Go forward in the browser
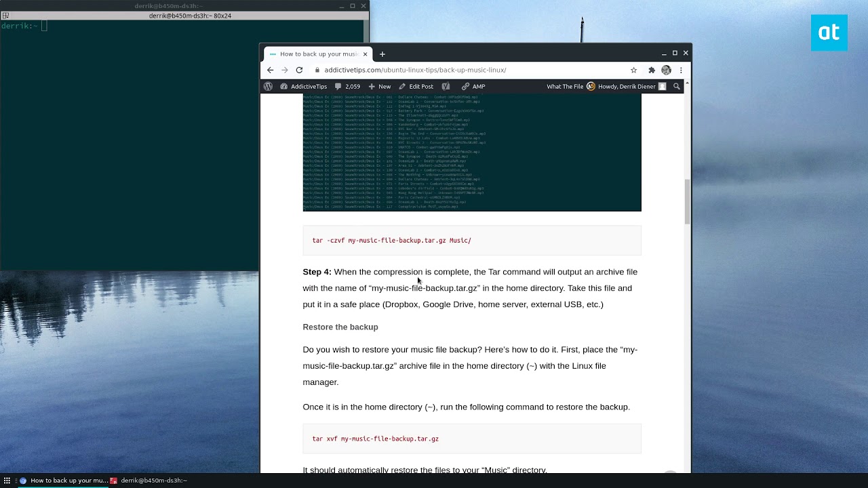This screenshot has height=488, width=868. pyautogui.click(x=285, y=70)
